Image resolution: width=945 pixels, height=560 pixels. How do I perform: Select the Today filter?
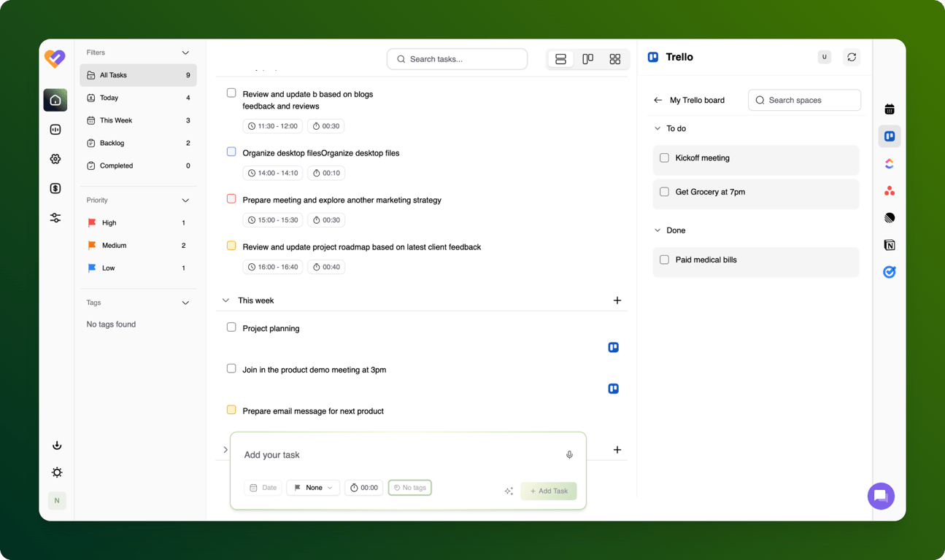tap(138, 98)
